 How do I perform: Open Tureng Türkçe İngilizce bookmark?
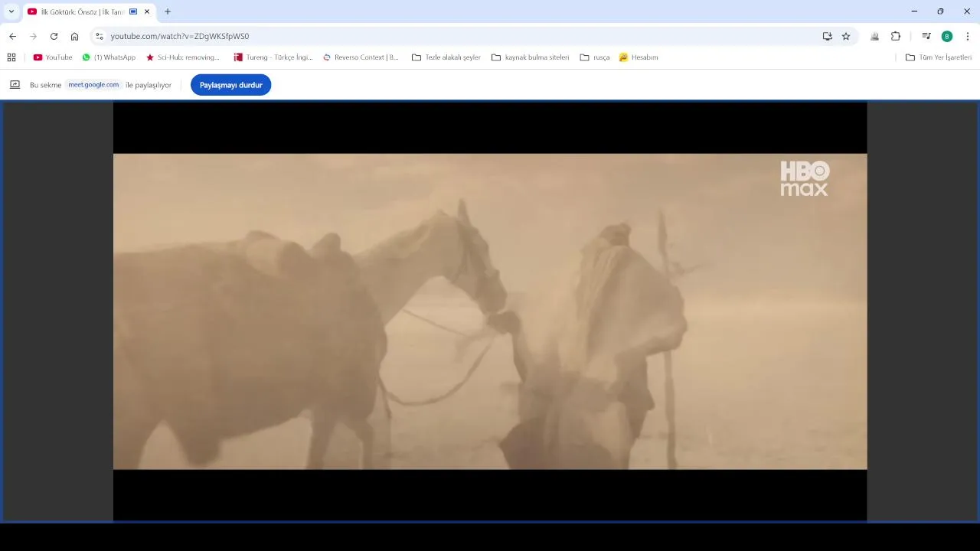tap(273, 57)
